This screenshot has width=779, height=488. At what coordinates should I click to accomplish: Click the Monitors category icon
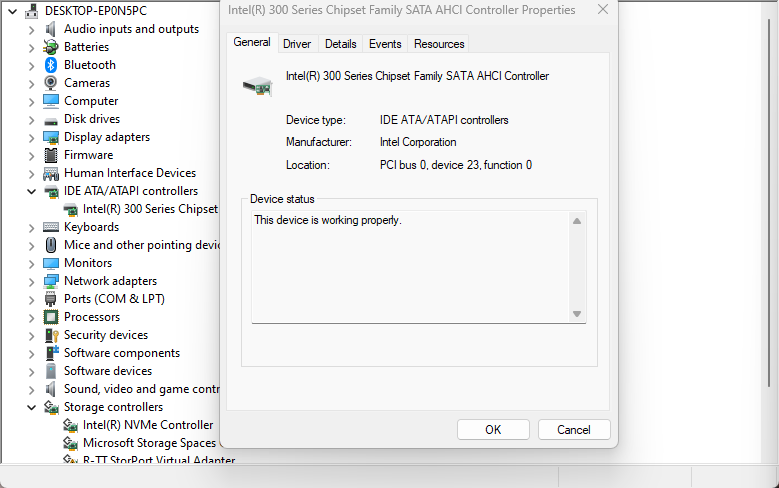tap(51, 263)
